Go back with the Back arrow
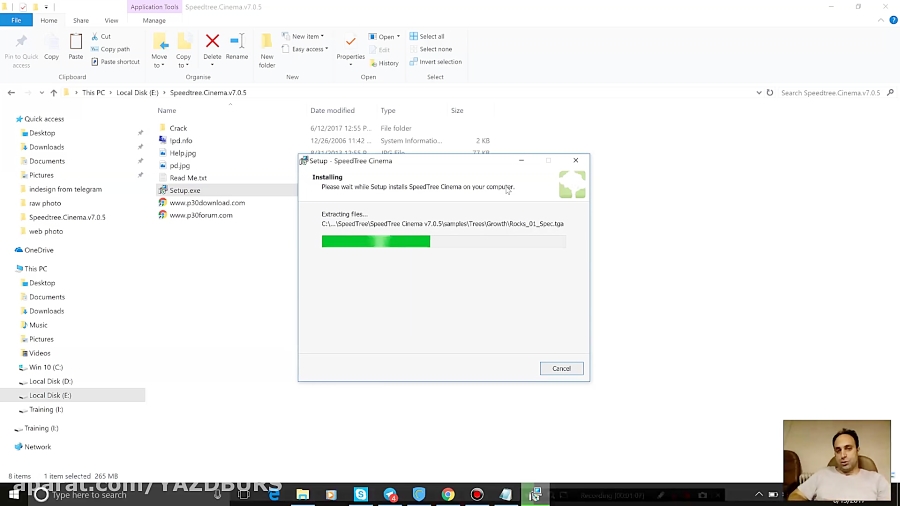Viewport: 900px width, 506px height. pos(11,92)
